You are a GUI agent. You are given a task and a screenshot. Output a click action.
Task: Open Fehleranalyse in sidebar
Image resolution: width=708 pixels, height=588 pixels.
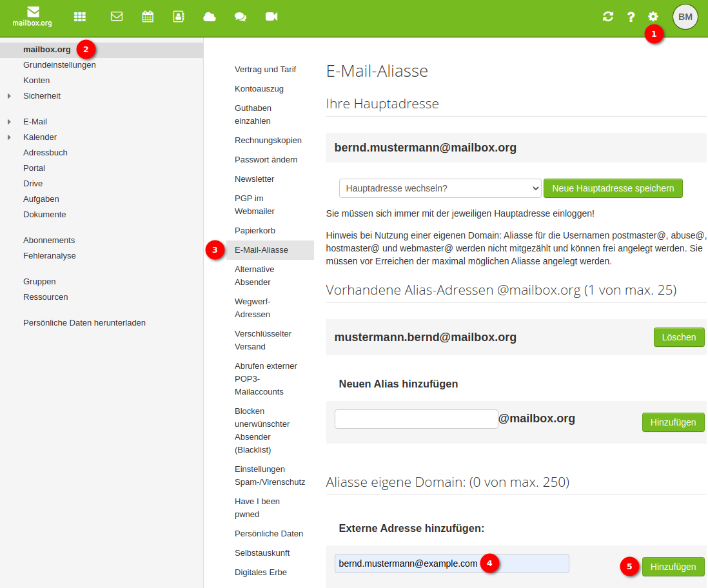click(49, 255)
